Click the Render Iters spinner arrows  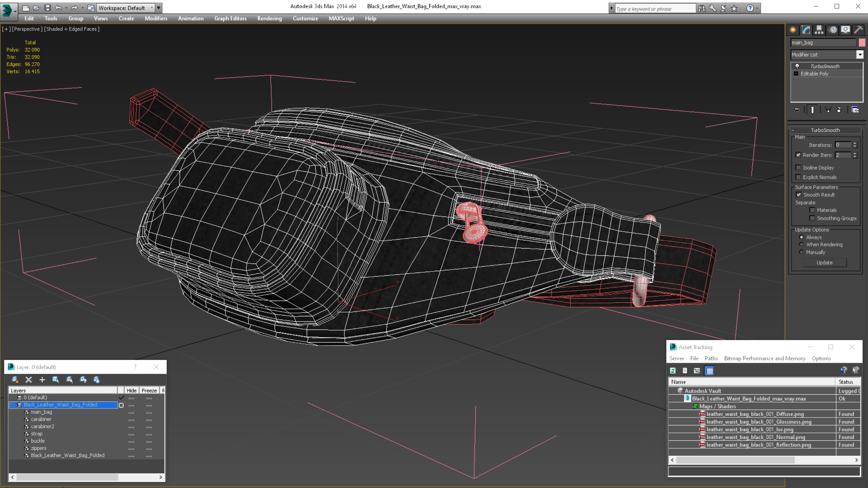click(855, 155)
